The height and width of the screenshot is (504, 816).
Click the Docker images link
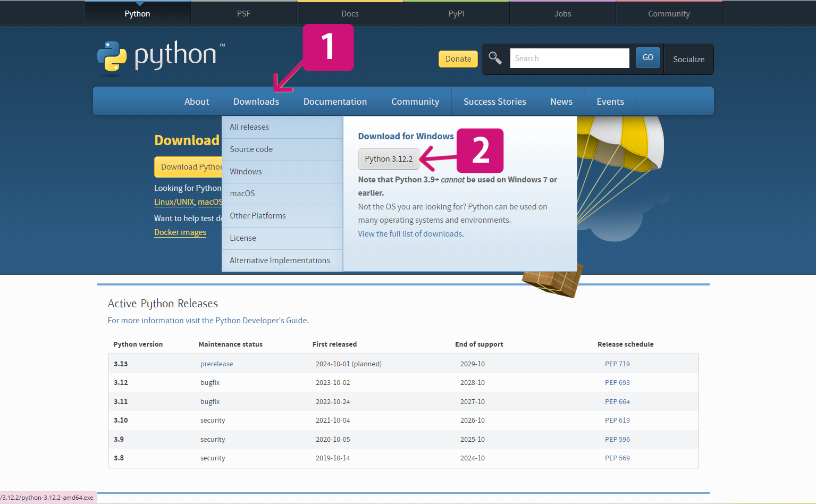[180, 232]
